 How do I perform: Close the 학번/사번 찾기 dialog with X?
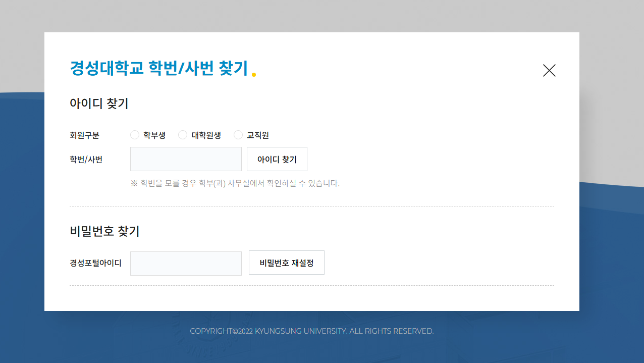coord(549,71)
